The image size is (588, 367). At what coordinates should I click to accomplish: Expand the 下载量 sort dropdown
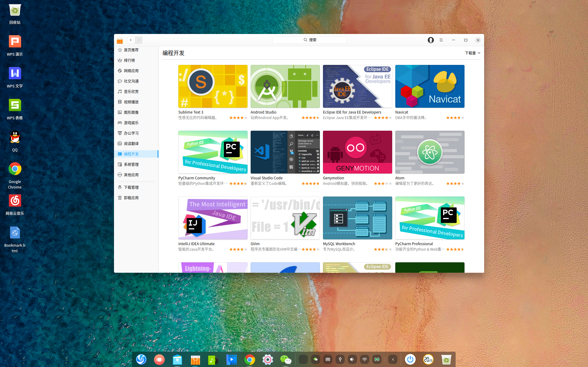[x=472, y=53]
